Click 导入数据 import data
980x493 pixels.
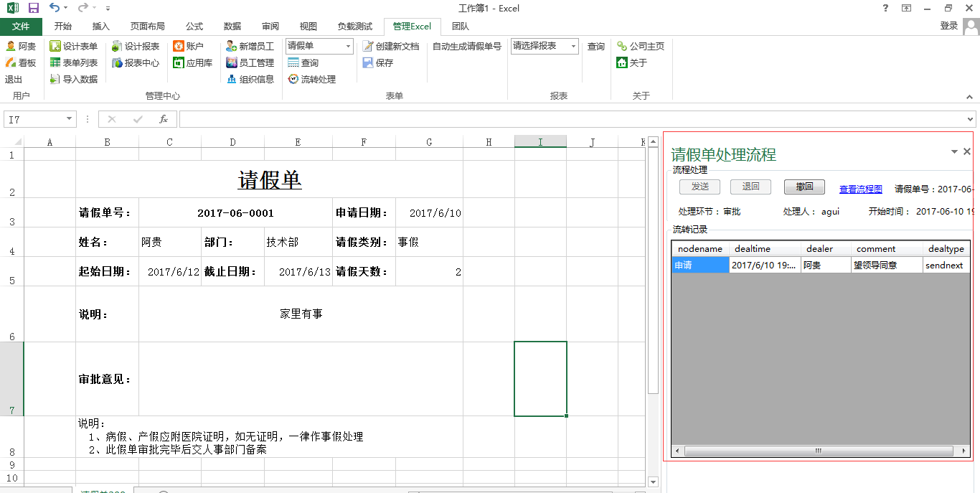pyautogui.click(x=74, y=79)
